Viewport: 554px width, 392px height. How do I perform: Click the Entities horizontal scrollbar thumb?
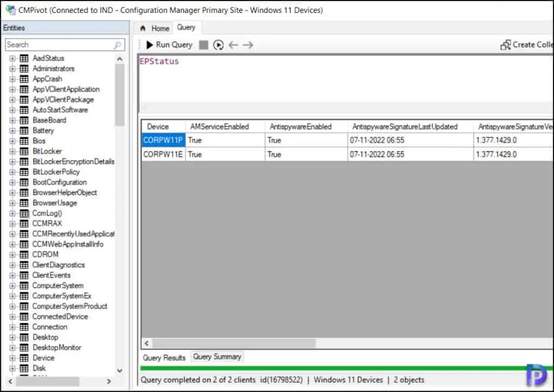48,381
